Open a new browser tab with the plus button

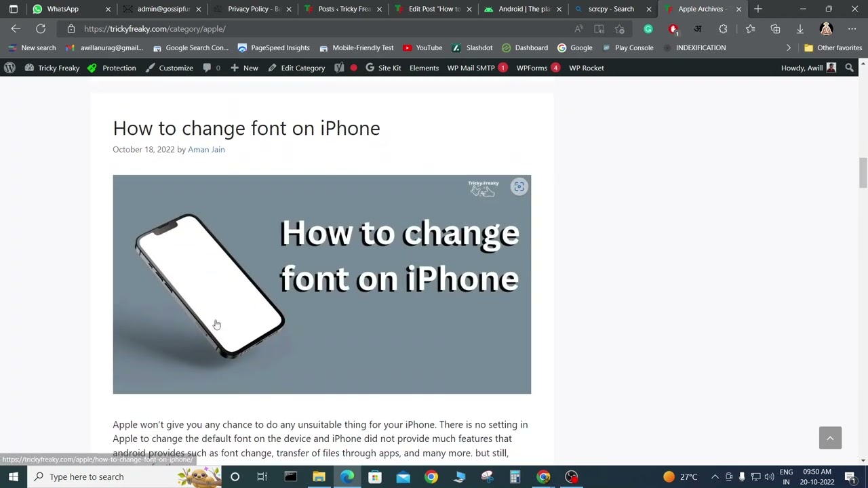(x=758, y=9)
